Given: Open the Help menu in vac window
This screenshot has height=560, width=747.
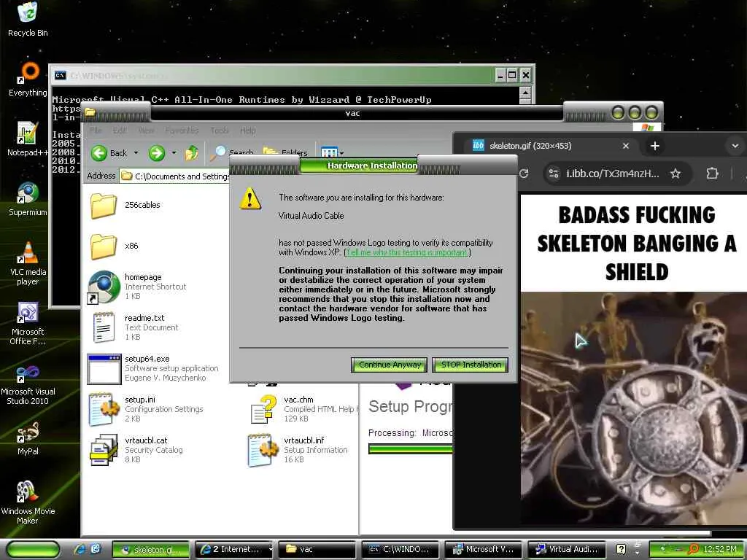Looking at the screenshot, I should 248,130.
